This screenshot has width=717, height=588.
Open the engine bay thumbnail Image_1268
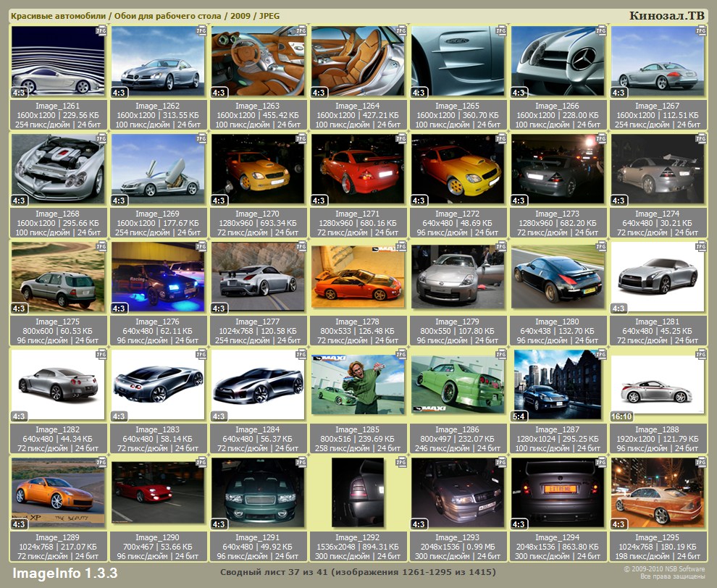[x=58, y=169]
